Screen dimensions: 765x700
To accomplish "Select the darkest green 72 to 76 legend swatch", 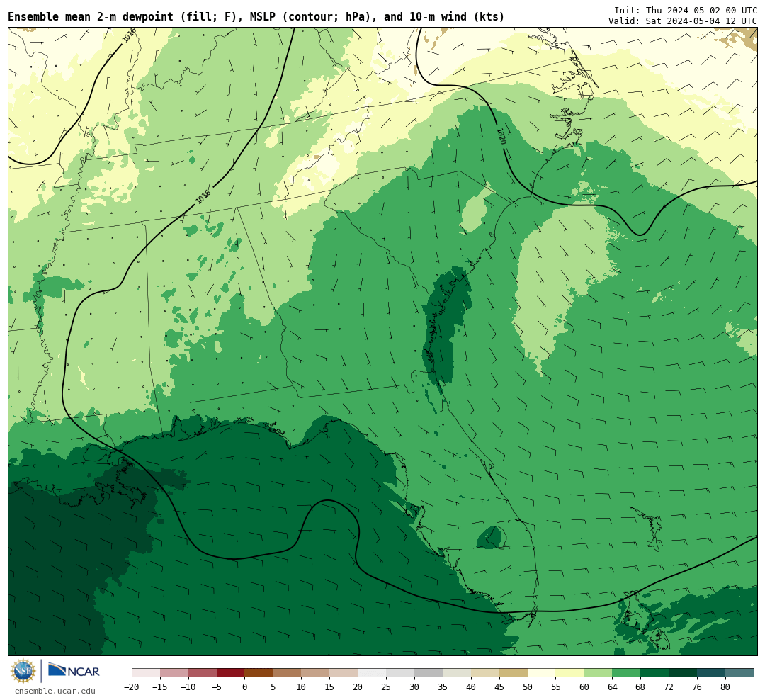I will tap(683, 673).
